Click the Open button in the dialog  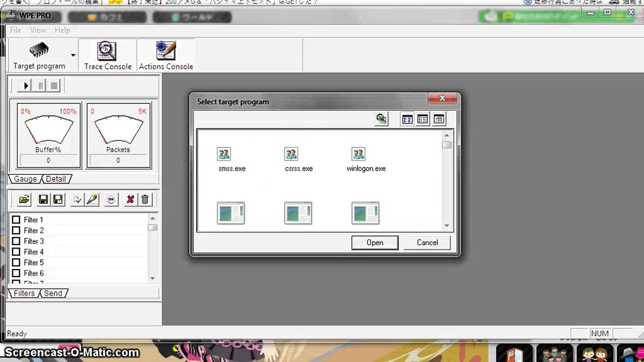(x=375, y=242)
